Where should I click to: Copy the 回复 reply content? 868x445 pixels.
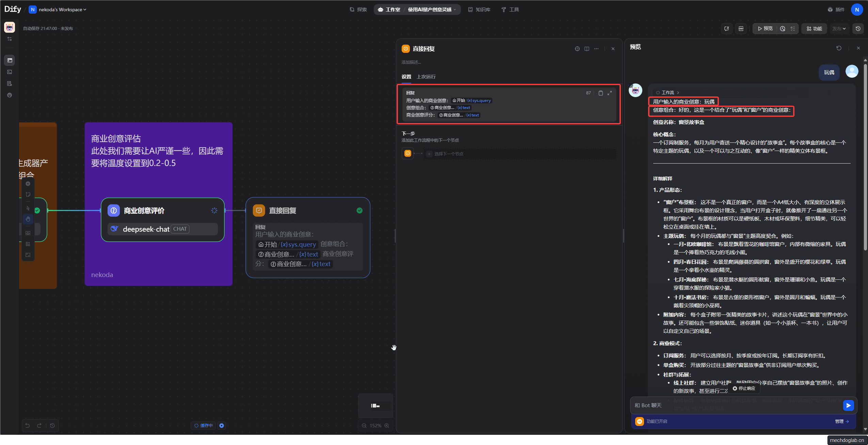(x=601, y=93)
